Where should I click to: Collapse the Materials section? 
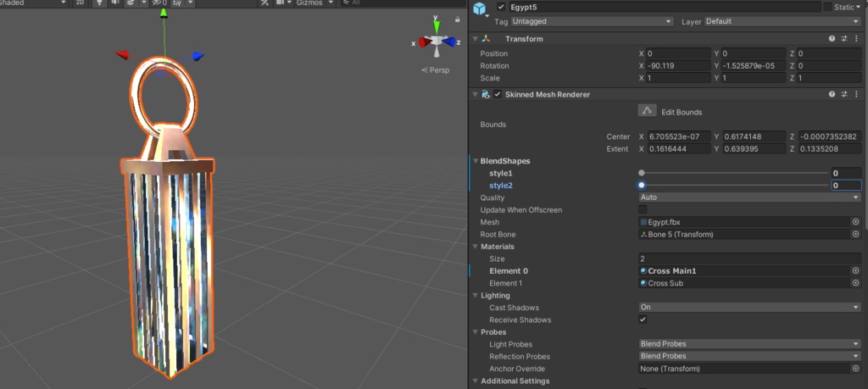pos(476,247)
